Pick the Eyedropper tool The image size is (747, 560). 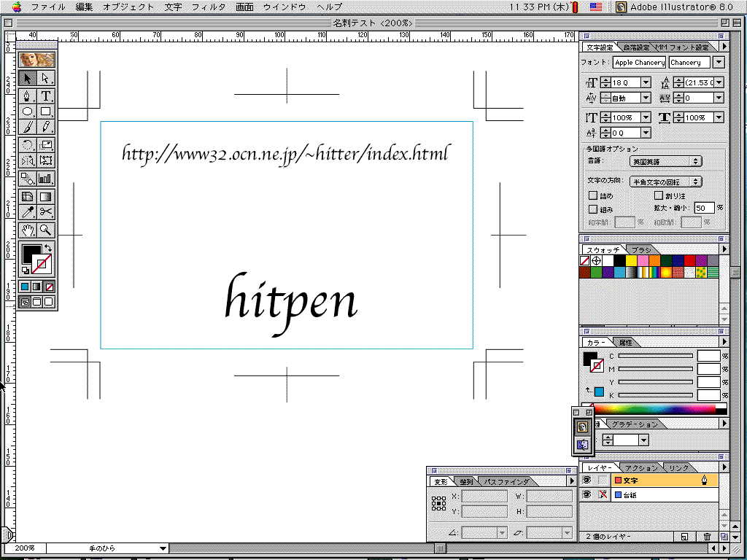point(28,212)
